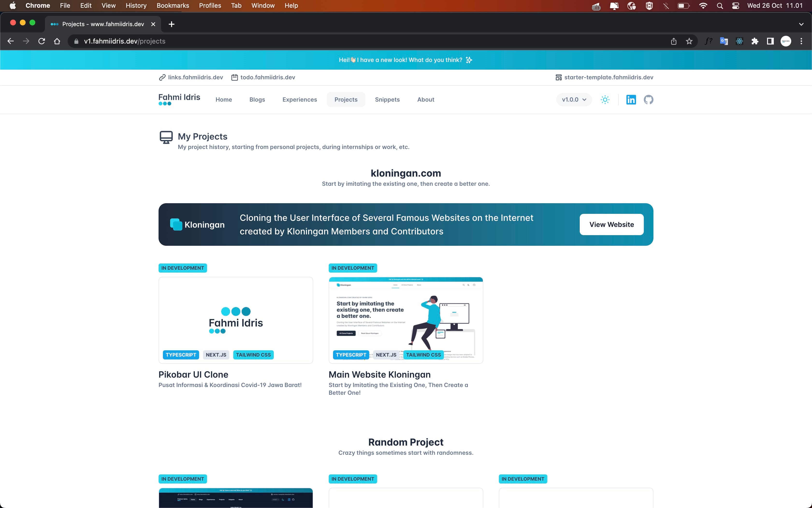Click the address bar URL

pos(125,41)
